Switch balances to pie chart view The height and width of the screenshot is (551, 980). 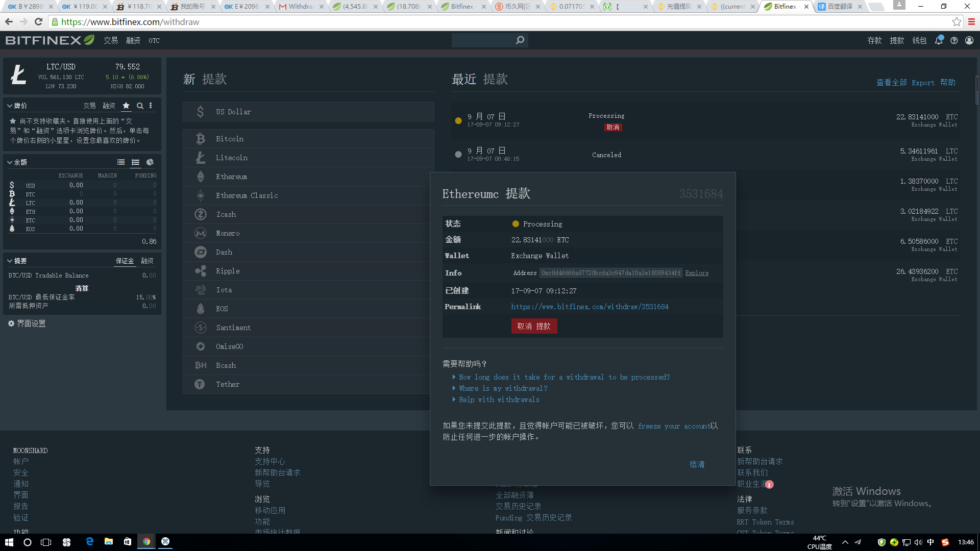[x=150, y=162]
